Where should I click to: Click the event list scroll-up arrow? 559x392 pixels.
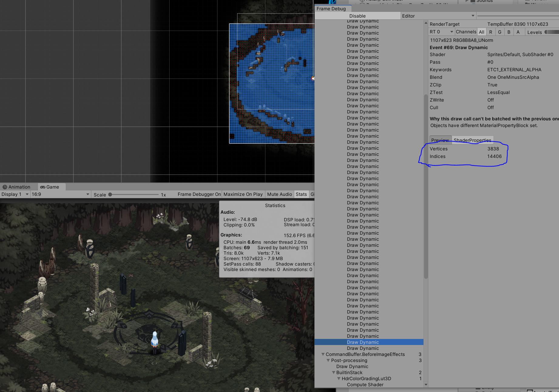click(426, 23)
